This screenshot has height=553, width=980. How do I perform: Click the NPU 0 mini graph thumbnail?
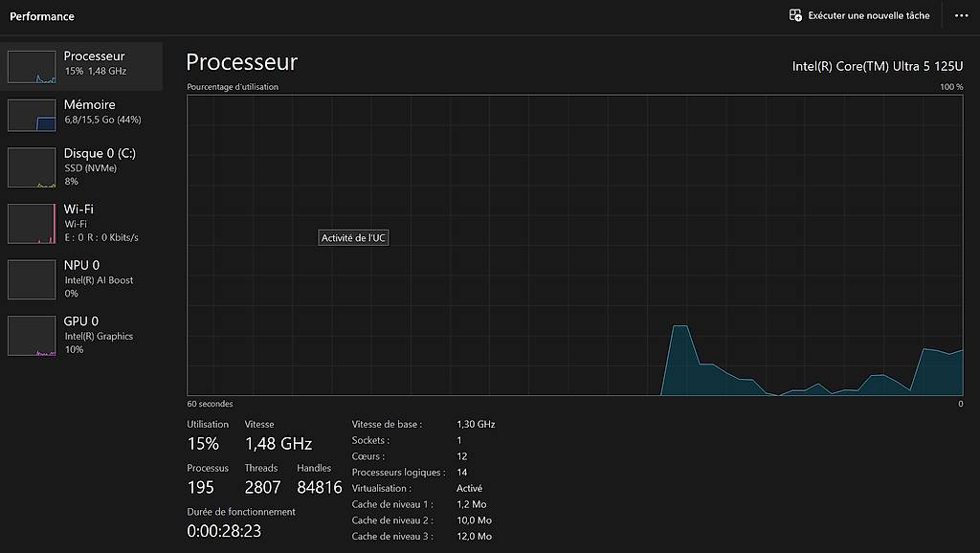pos(33,279)
